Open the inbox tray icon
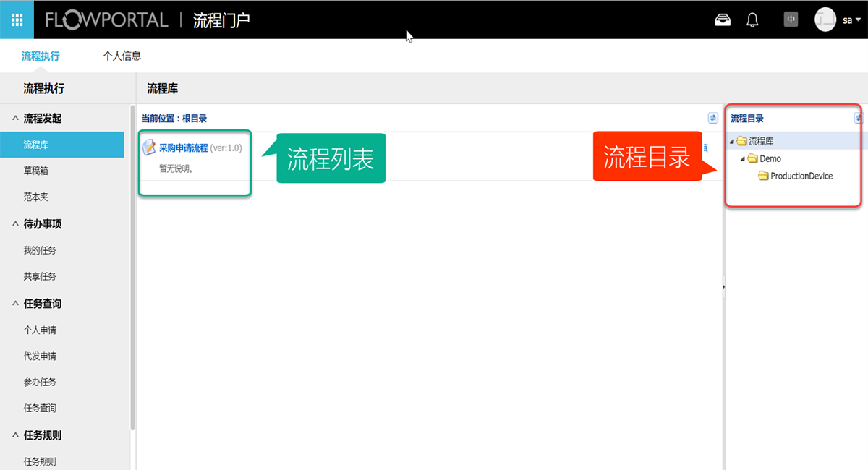868x470 pixels. click(x=723, y=20)
